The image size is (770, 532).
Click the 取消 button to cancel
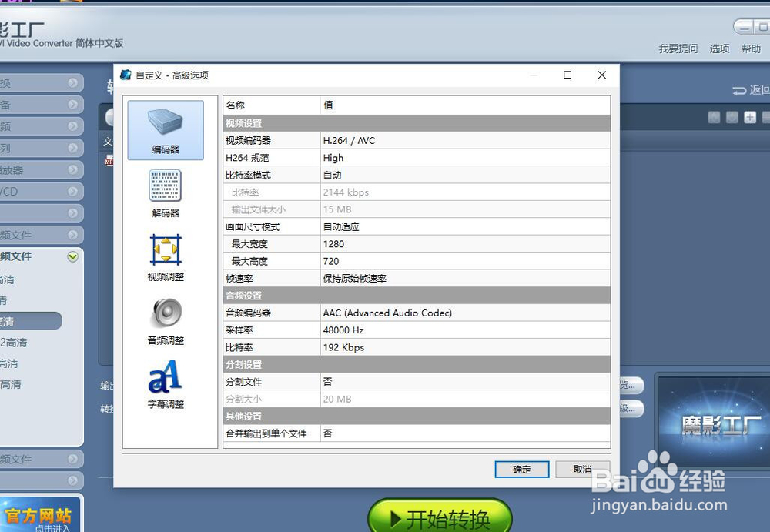[x=583, y=470]
